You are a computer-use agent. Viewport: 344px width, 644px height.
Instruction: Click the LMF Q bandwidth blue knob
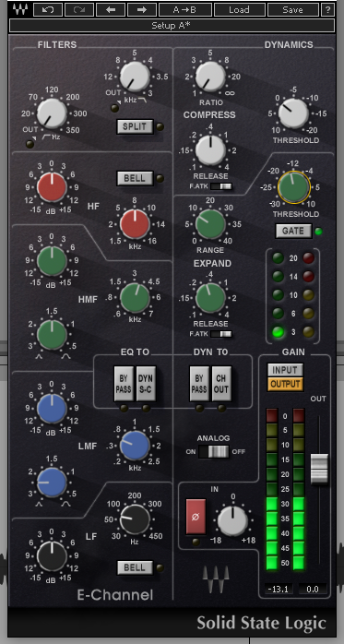52,483
